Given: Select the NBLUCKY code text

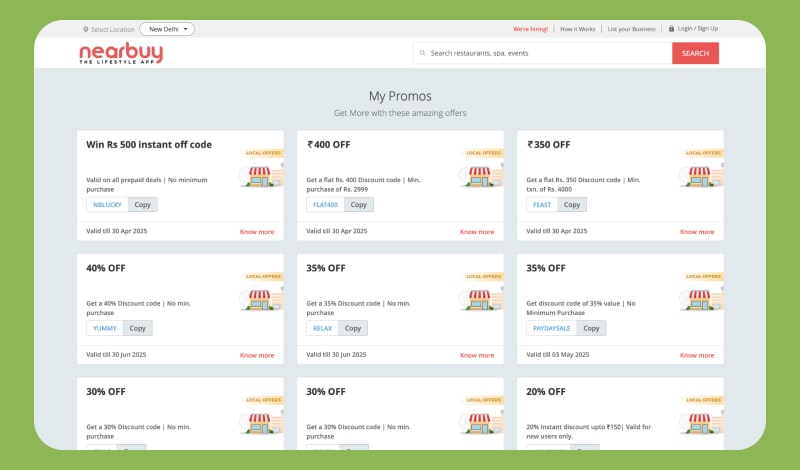Looking at the screenshot, I should [x=107, y=205].
